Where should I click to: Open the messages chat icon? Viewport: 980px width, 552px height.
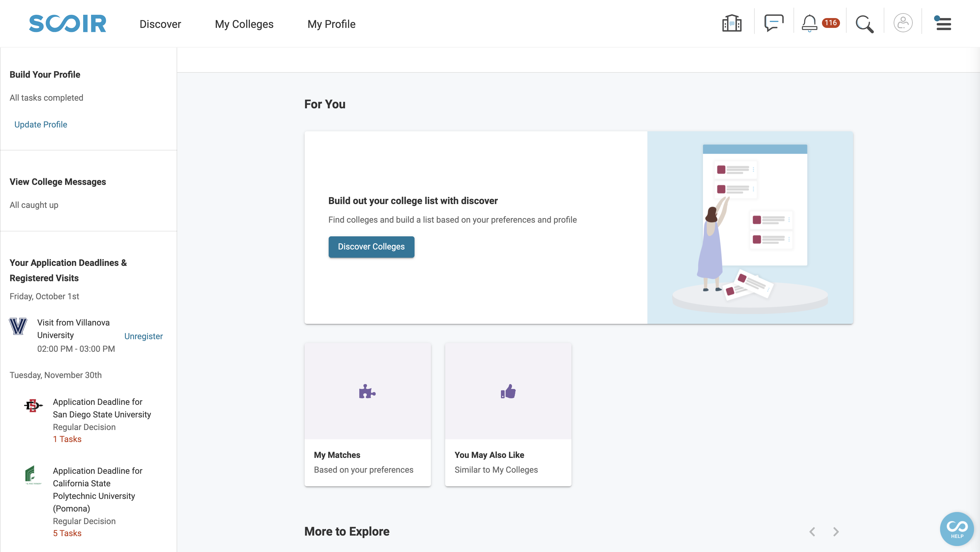(x=774, y=23)
